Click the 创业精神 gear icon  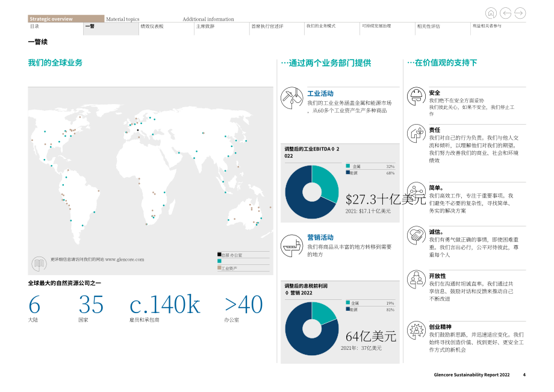point(416,330)
